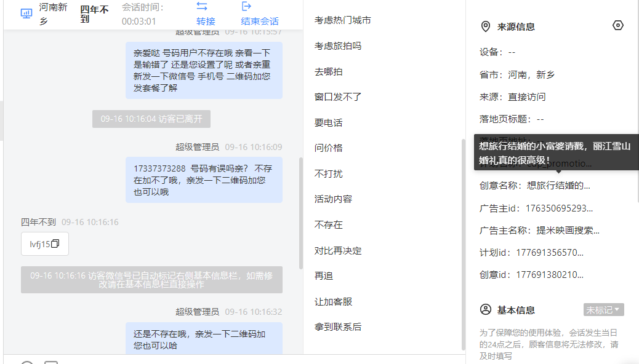This screenshot has height=364, width=639.
Task: Click sender label 超级管理员 09-16 10:16:09
Action: click(228, 147)
